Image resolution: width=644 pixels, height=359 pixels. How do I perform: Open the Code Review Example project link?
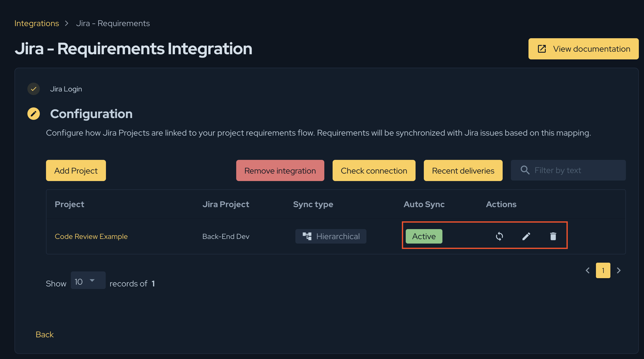[91, 236]
